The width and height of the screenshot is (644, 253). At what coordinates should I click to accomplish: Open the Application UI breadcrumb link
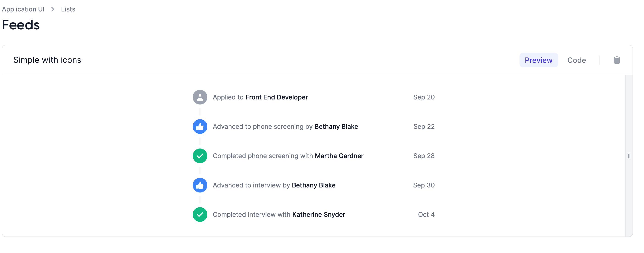pyautogui.click(x=23, y=9)
